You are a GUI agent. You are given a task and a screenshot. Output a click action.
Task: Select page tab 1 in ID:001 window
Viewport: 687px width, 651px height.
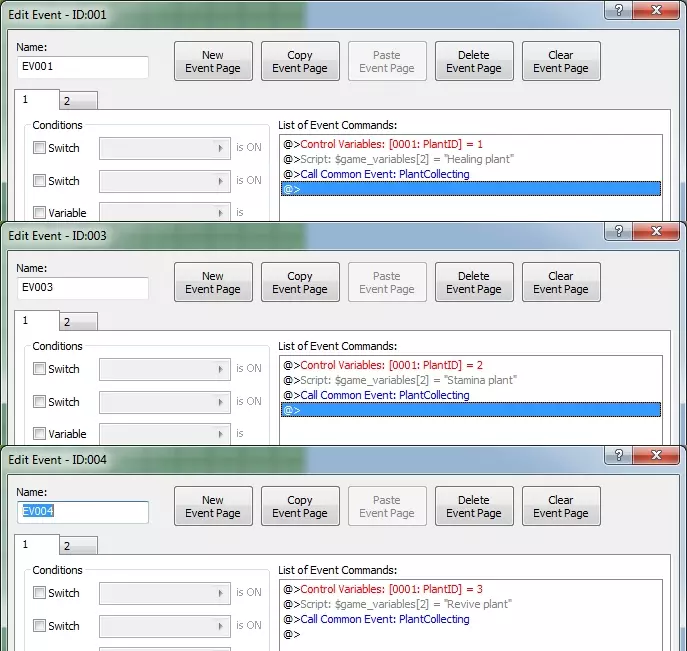(x=37, y=99)
